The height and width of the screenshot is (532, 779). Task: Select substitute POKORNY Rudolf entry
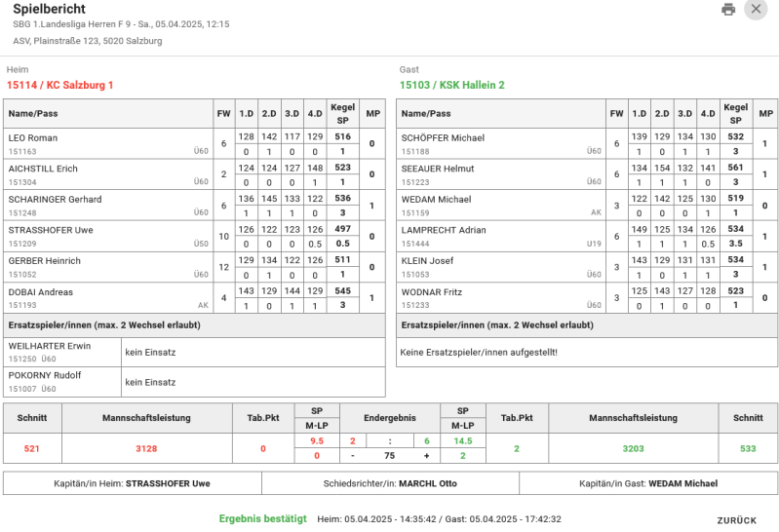[194, 382]
